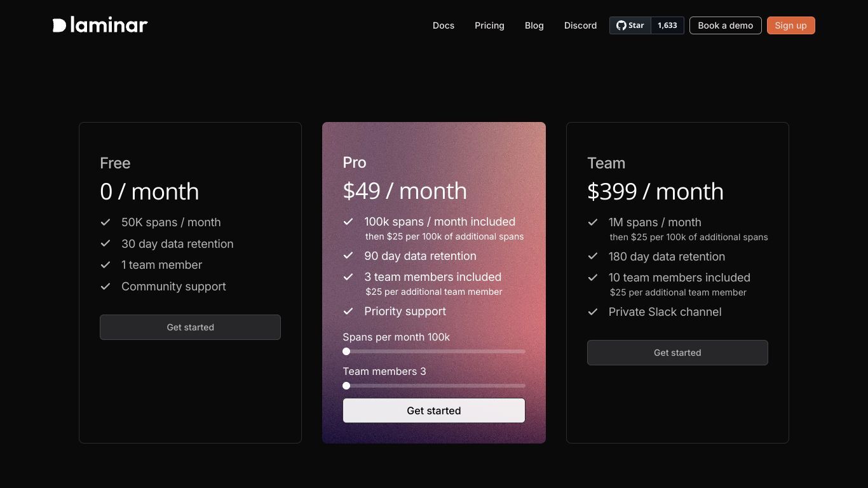Click checkmark next to 180 day data retention
This screenshot has width=868, height=488.
click(x=593, y=257)
